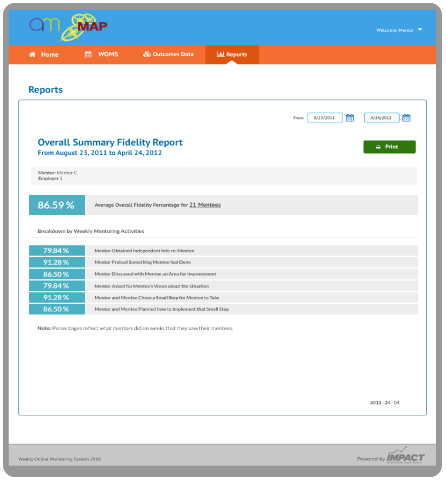Viewport: 446px width, 481px height.
Task: Go to the Home tab
Action: coord(44,54)
